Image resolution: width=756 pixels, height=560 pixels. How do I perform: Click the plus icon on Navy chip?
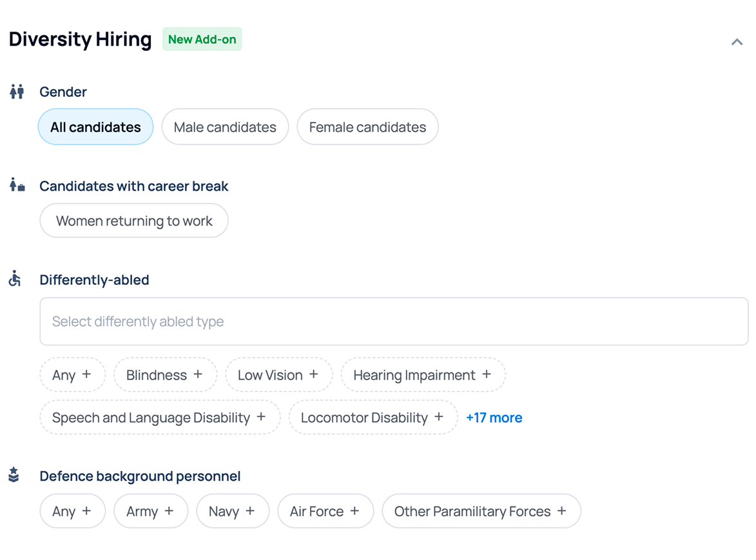(250, 511)
